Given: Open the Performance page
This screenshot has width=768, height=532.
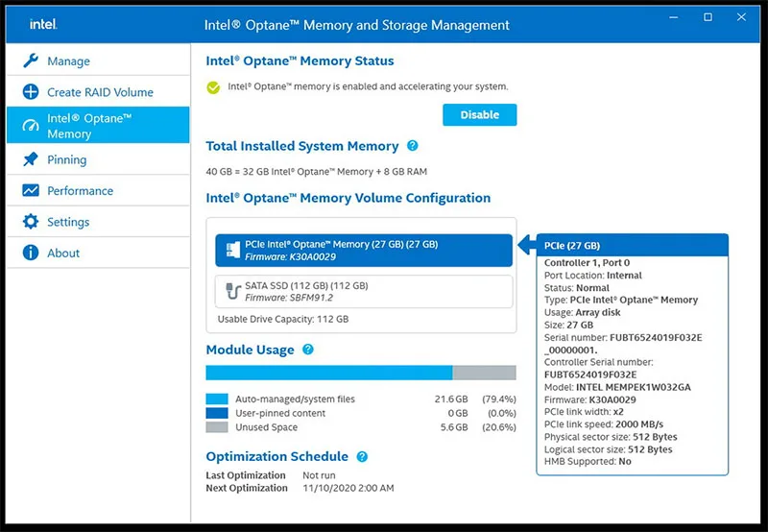Looking at the screenshot, I should 98,190.
